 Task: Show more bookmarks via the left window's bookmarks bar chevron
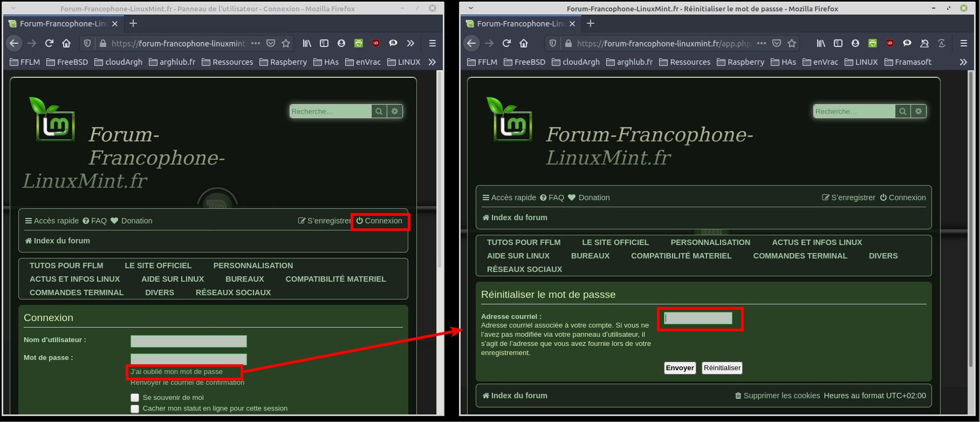[432, 62]
